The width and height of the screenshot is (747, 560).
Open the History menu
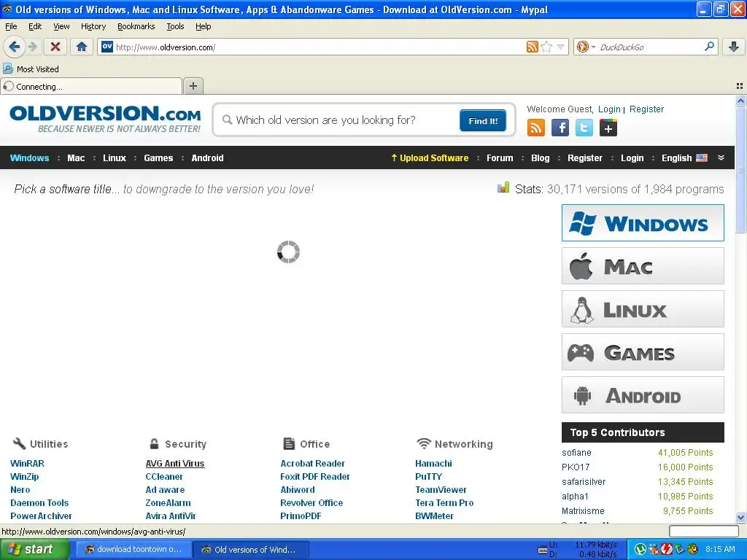tap(93, 26)
